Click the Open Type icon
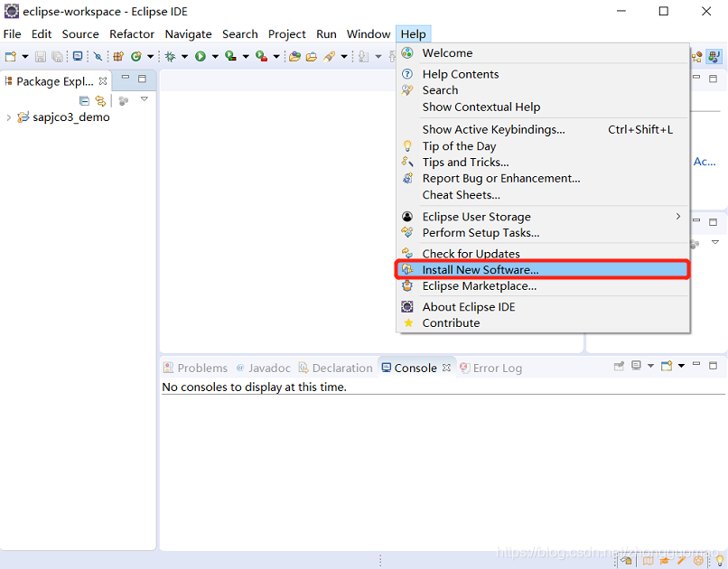728x569 pixels. 294,57
